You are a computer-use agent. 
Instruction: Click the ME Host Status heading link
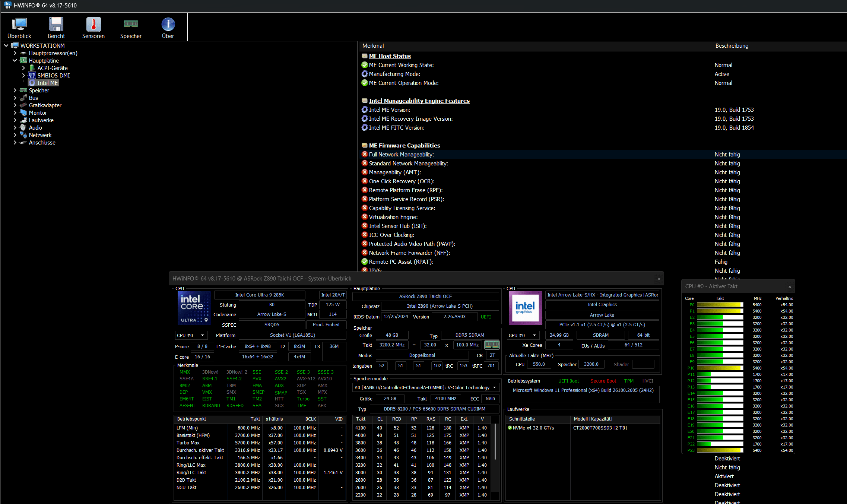390,56
